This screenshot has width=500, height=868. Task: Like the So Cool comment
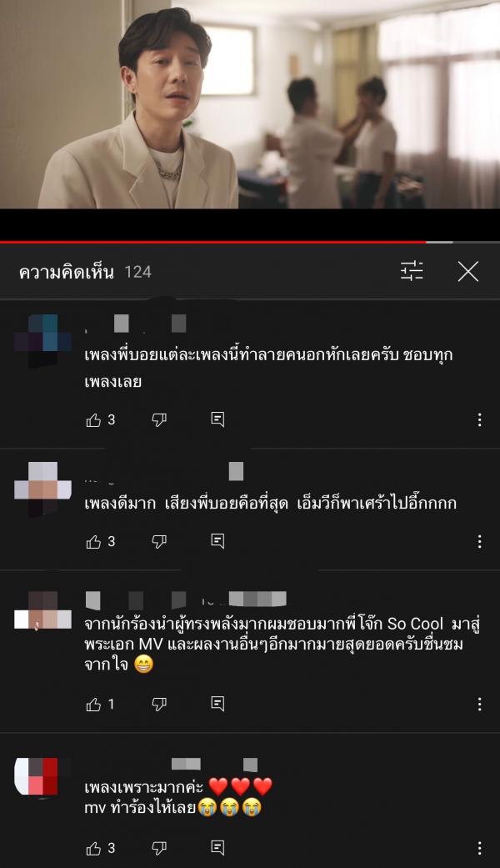93,705
